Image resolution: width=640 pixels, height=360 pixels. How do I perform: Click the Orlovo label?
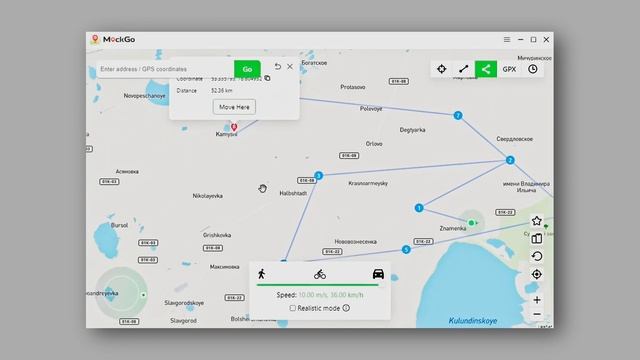(x=374, y=144)
